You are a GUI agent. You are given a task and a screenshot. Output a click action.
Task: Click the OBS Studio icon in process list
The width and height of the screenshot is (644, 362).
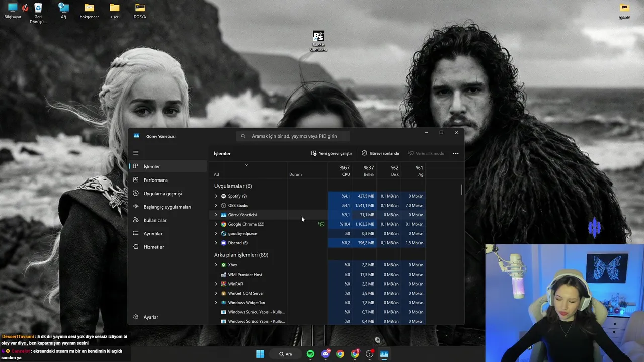click(224, 205)
